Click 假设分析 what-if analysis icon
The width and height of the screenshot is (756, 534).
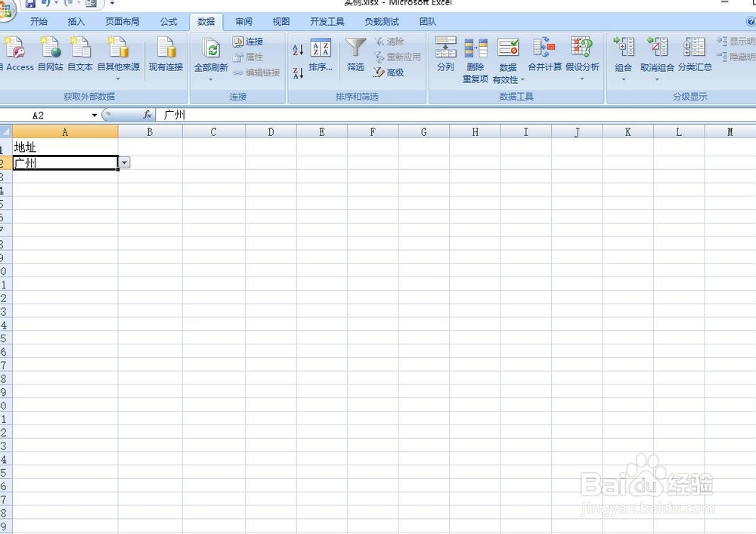[x=581, y=47]
